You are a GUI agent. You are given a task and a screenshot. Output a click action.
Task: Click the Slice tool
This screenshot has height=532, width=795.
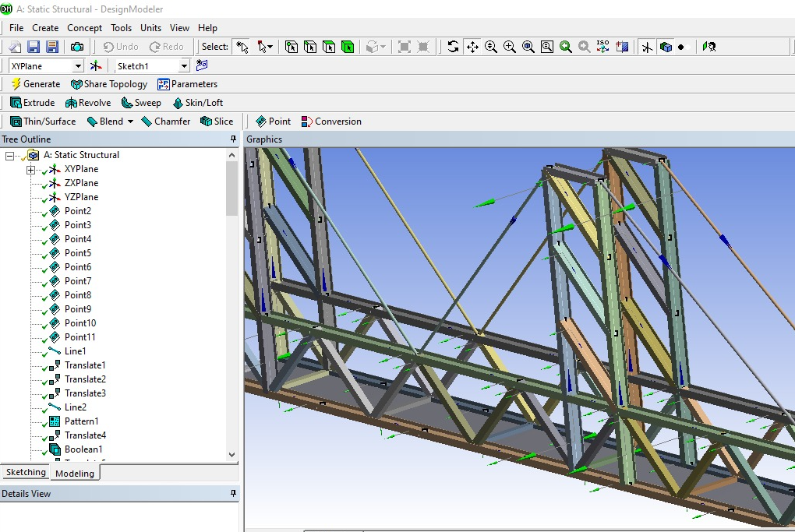pyautogui.click(x=217, y=122)
